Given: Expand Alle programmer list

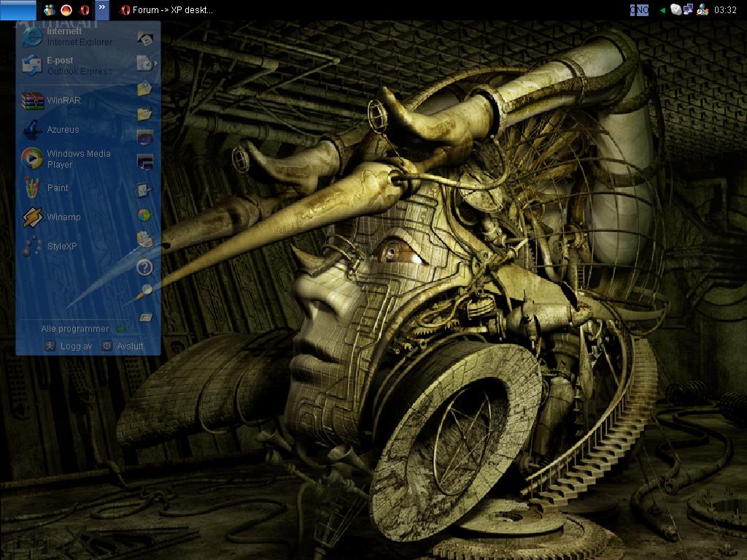Looking at the screenshot, I should 82,329.
